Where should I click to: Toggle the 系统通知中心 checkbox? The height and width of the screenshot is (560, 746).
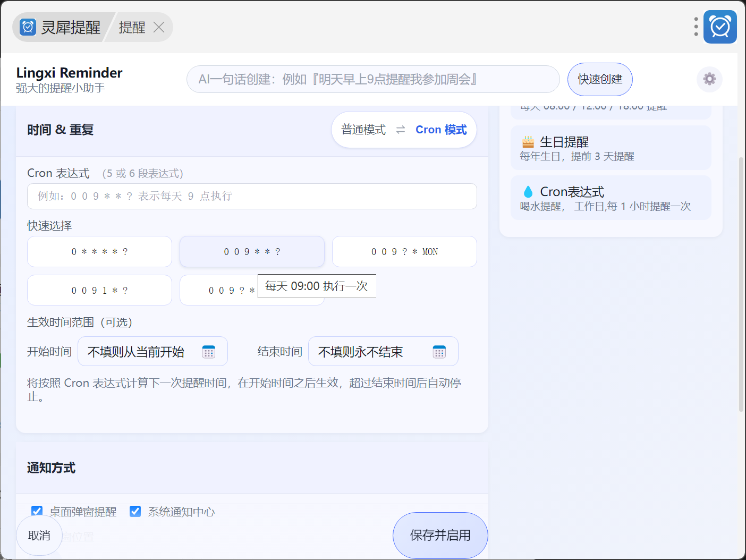[x=135, y=511]
